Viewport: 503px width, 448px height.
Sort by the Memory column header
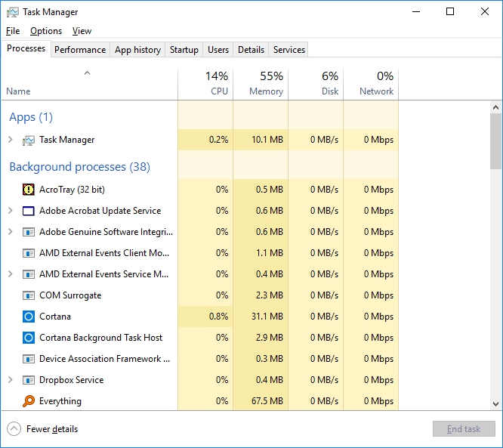point(261,84)
